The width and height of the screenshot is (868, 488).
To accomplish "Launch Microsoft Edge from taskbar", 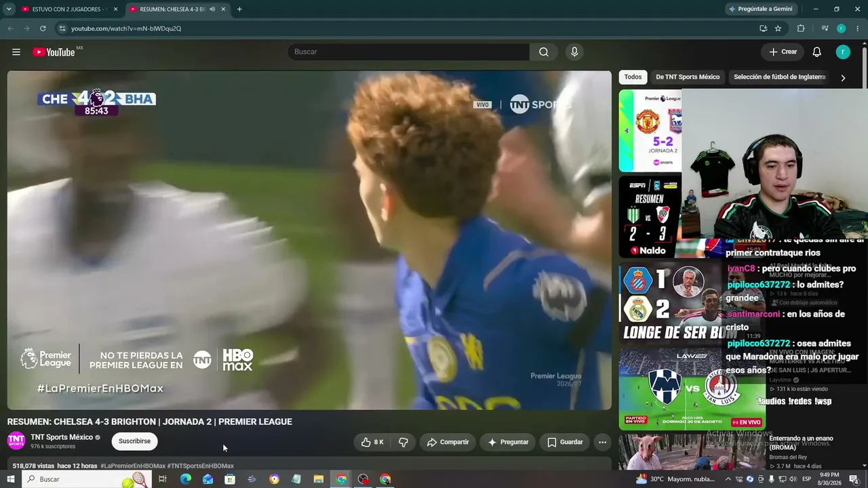I will click(185, 479).
